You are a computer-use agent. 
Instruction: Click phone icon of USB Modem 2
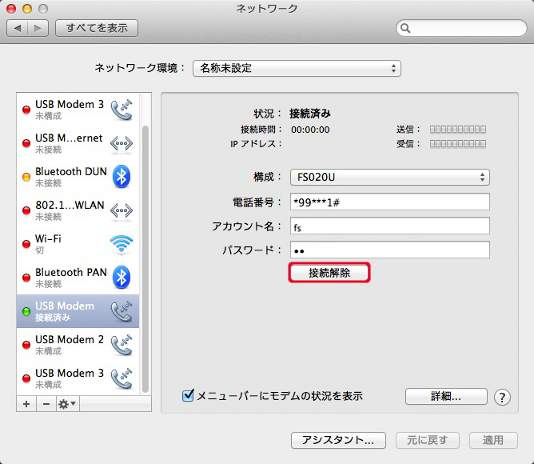click(x=122, y=345)
